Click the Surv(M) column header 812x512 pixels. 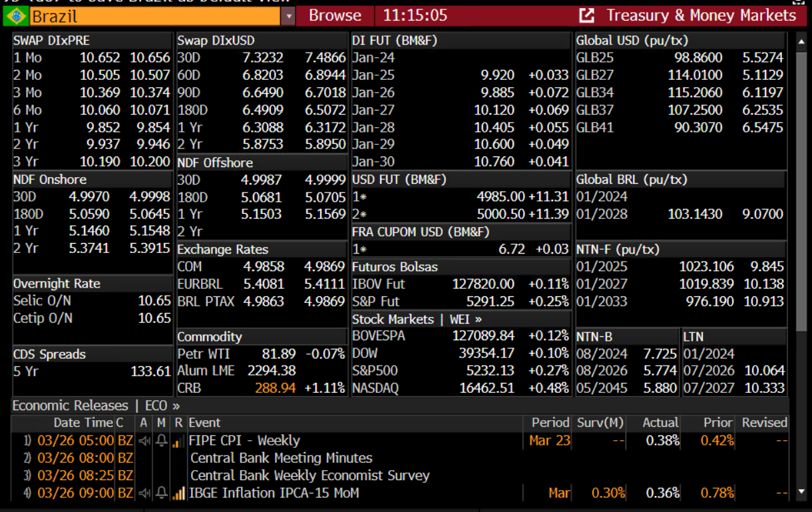point(599,423)
